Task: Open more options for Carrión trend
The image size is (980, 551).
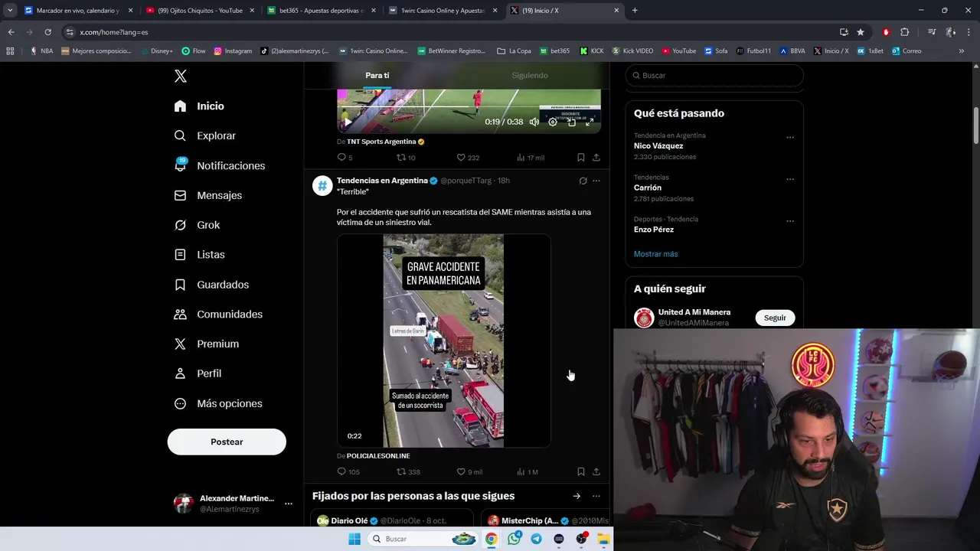Action: 790,179
